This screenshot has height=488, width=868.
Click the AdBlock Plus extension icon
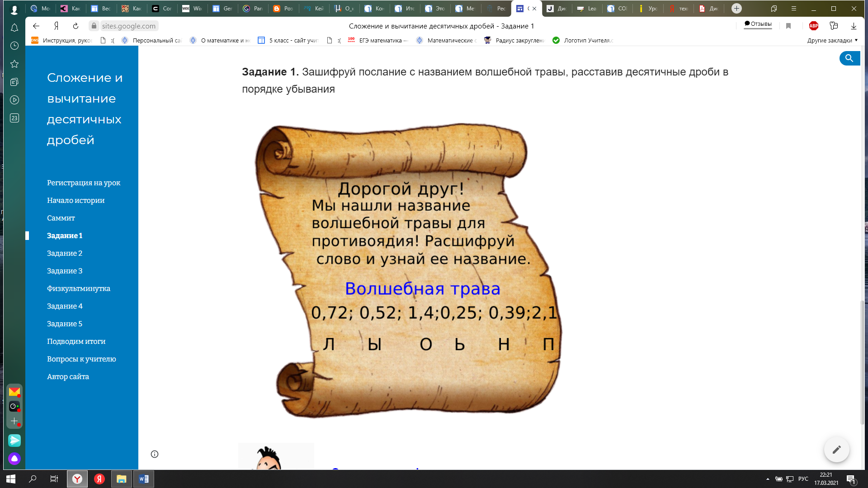(x=814, y=26)
